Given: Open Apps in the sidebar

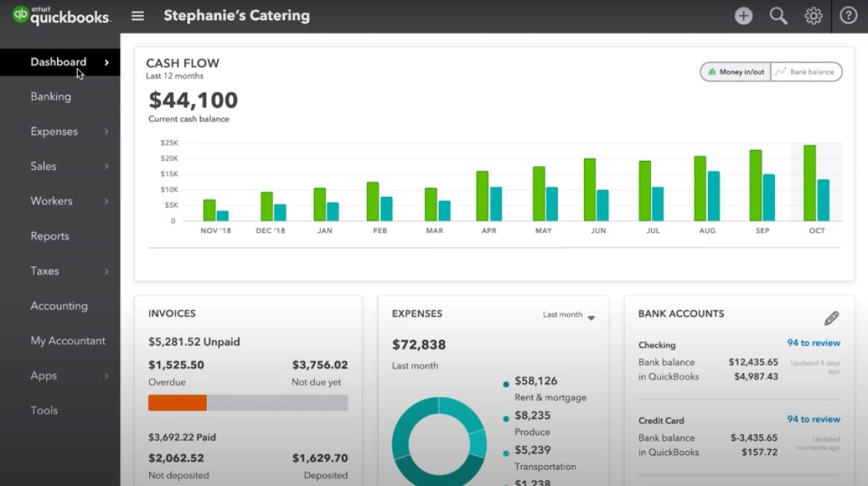Looking at the screenshot, I should click(44, 376).
